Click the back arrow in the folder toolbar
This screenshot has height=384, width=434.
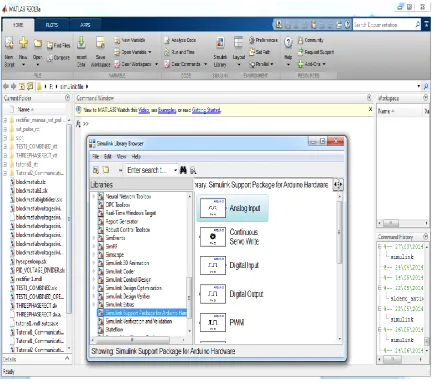[6, 86]
